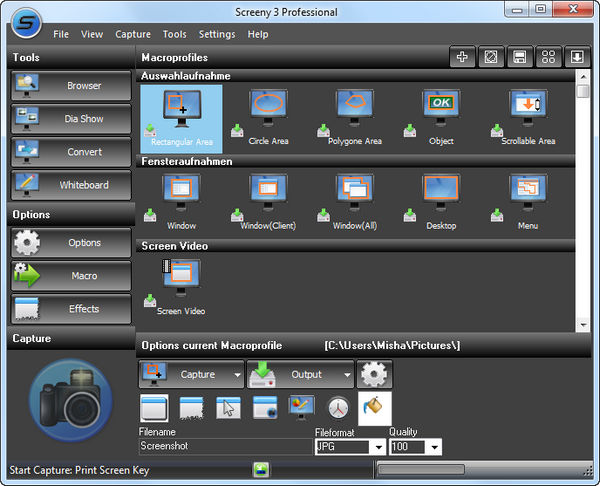
Task: Click the macroprofiles scrollbar up arrow
Action: (583, 77)
